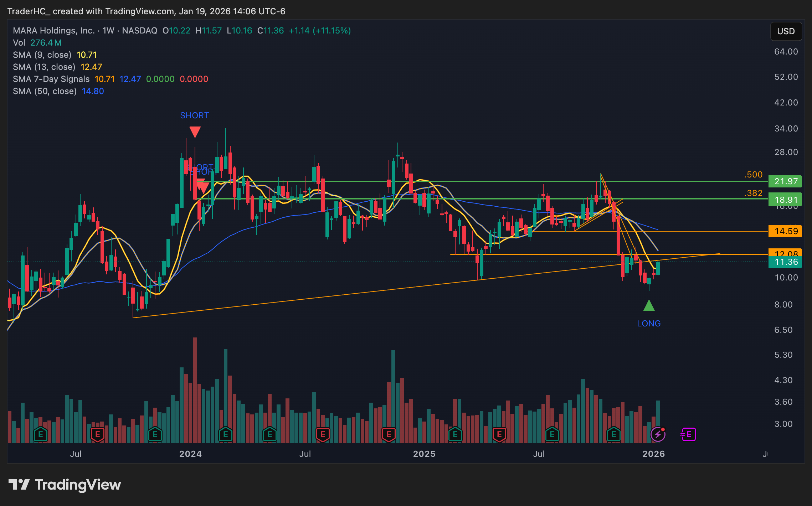Click the Vol indicator legend
The height and width of the screenshot is (506, 812).
coord(19,43)
